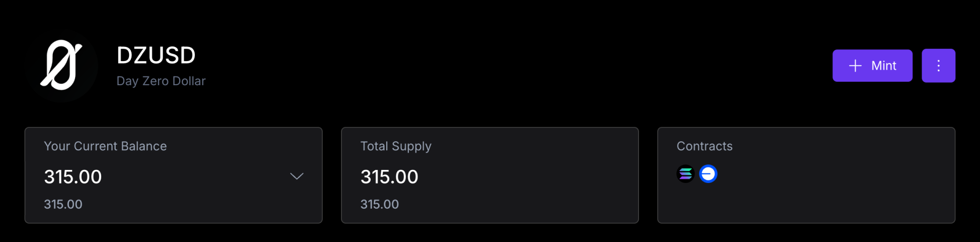
Task: Click the Your Current Balance label
Action: [x=105, y=146]
